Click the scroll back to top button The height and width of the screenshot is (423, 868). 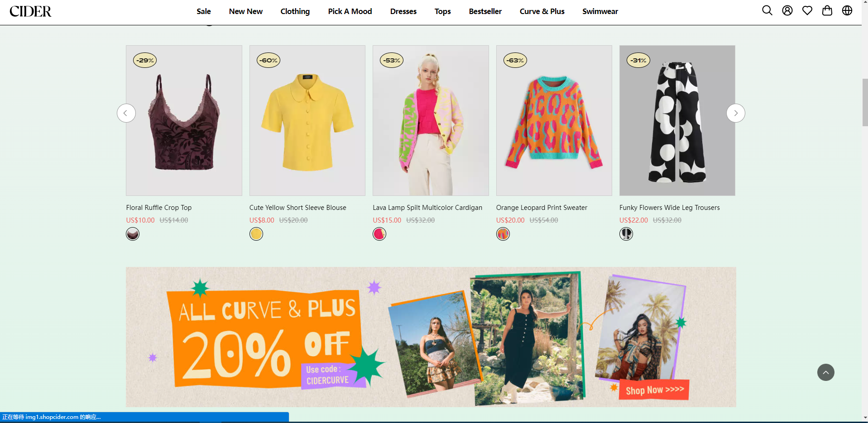pyautogui.click(x=826, y=372)
